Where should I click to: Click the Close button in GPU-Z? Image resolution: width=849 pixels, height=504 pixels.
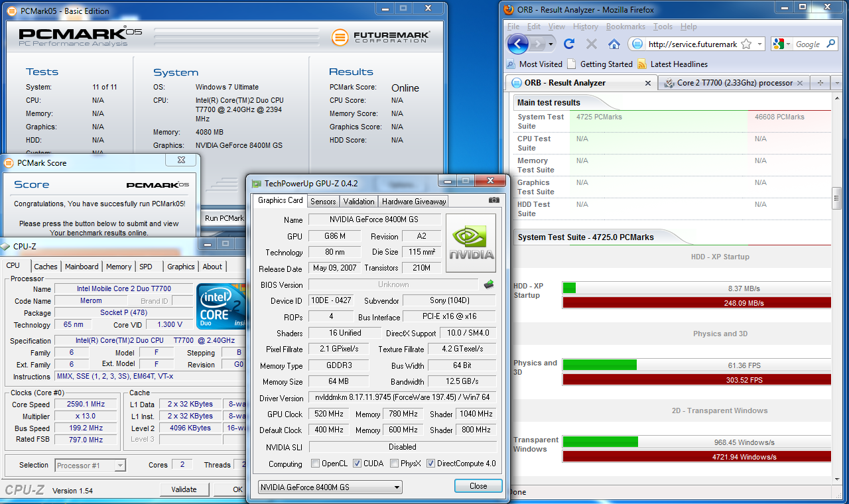(478, 486)
